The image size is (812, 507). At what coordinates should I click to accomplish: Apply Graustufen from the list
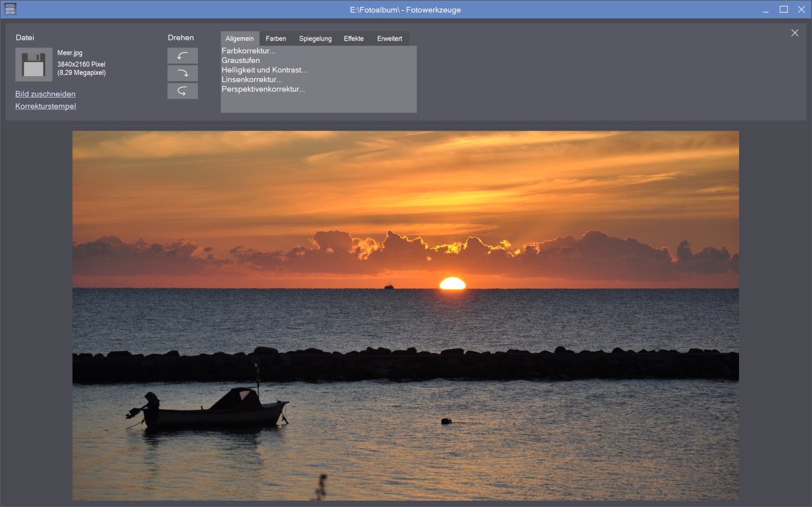(240, 60)
